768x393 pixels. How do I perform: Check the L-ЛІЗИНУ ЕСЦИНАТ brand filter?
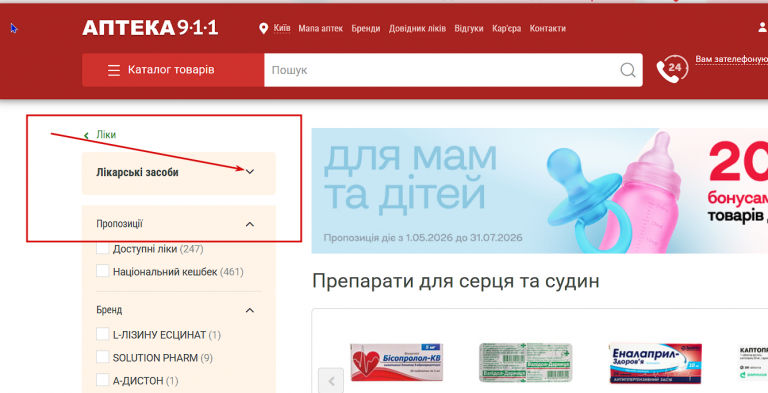pyautogui.click(x=102, y=335)
